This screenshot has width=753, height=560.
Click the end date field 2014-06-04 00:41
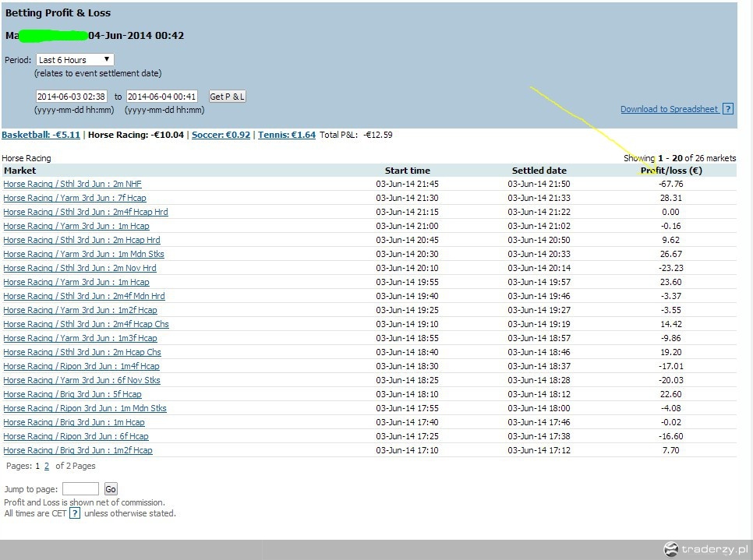[162, 97]
